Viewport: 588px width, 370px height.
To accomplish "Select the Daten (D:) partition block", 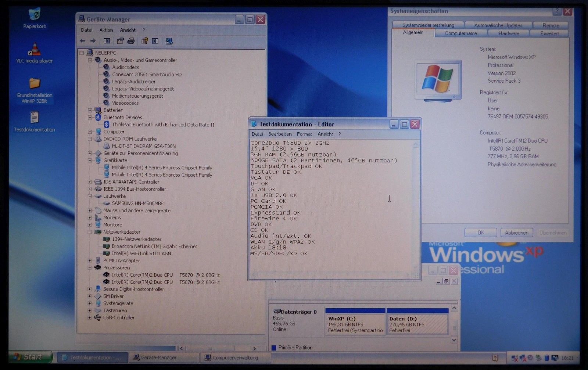I will tap(417, 321).
